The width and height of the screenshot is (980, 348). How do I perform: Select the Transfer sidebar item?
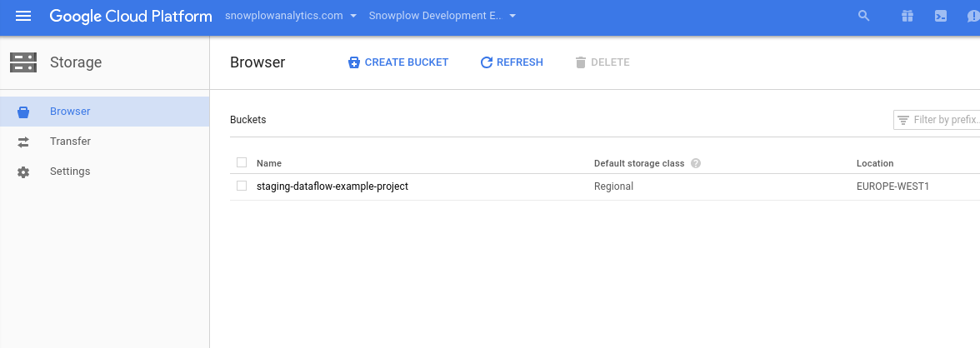coord(70,142)
